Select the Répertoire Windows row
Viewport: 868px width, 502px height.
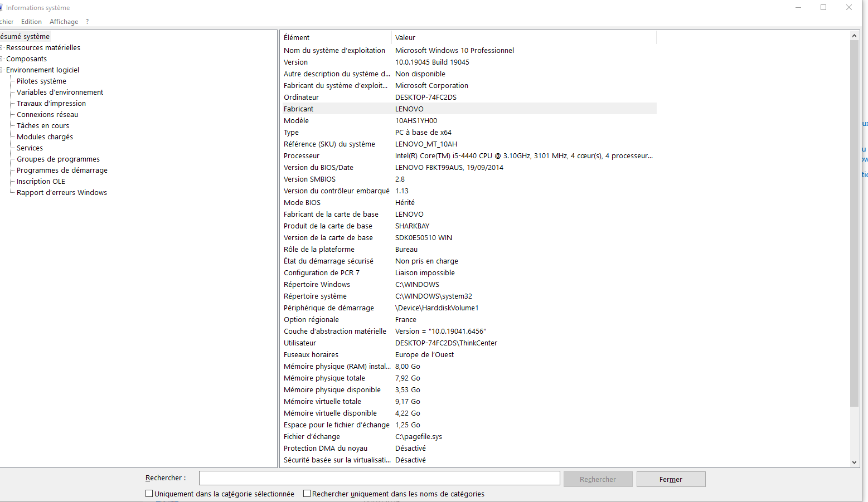pyautogui.click(x=468, y=284)
